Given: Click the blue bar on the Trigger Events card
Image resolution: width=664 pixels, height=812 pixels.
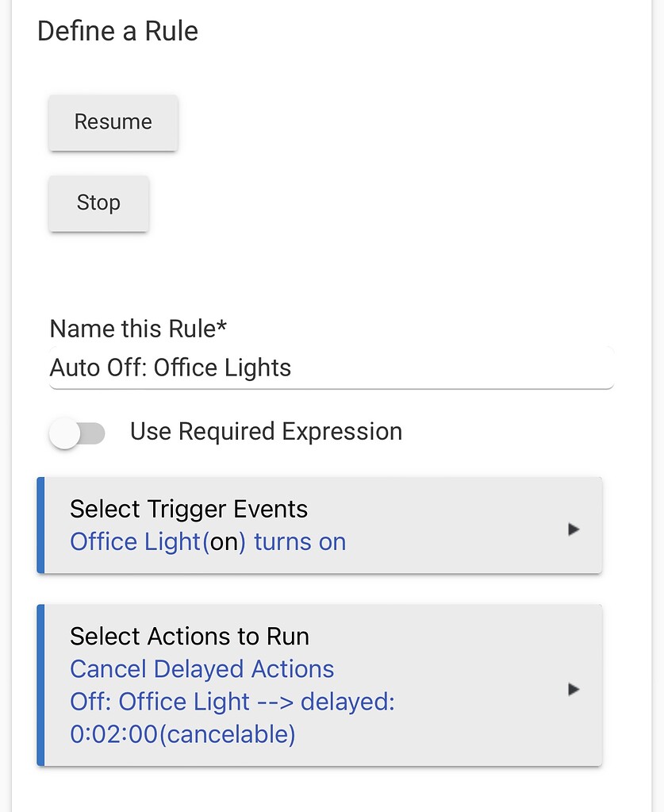Looking at the screenshot, I should tap(40, 525).
